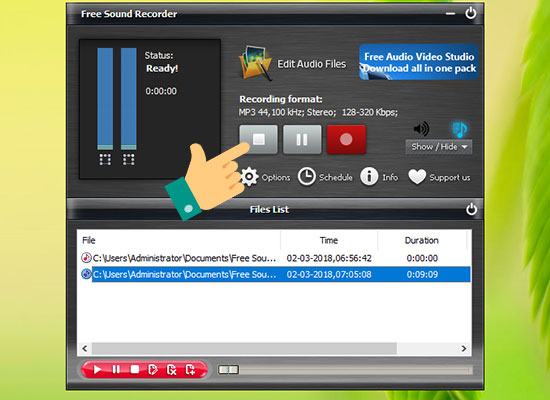This screenshot has height=400, width=550.
Task: Pause playback from the bottom red toolbar
Action: tap(116, 369)
